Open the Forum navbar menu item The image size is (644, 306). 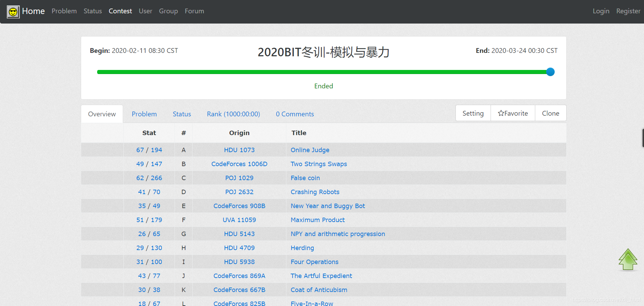194,11
